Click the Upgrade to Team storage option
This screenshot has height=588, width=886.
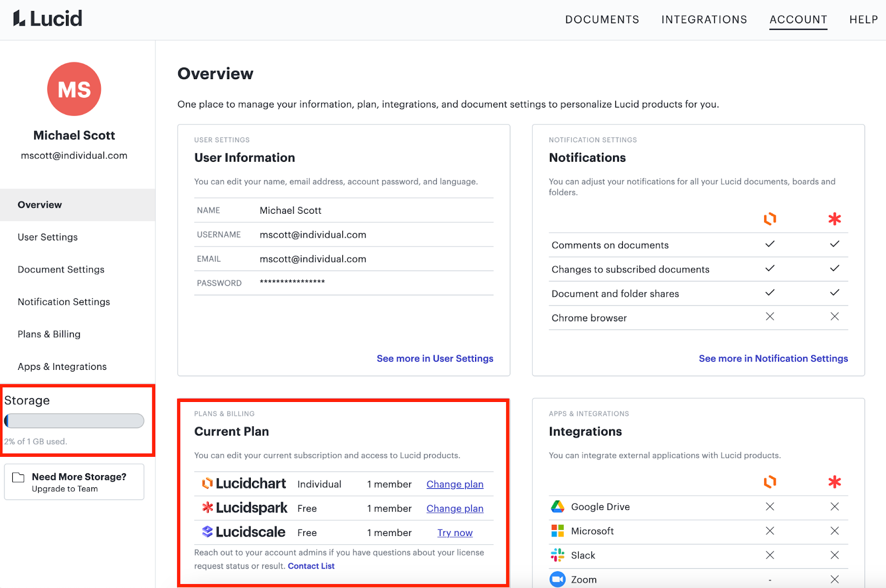click(74, 482)
